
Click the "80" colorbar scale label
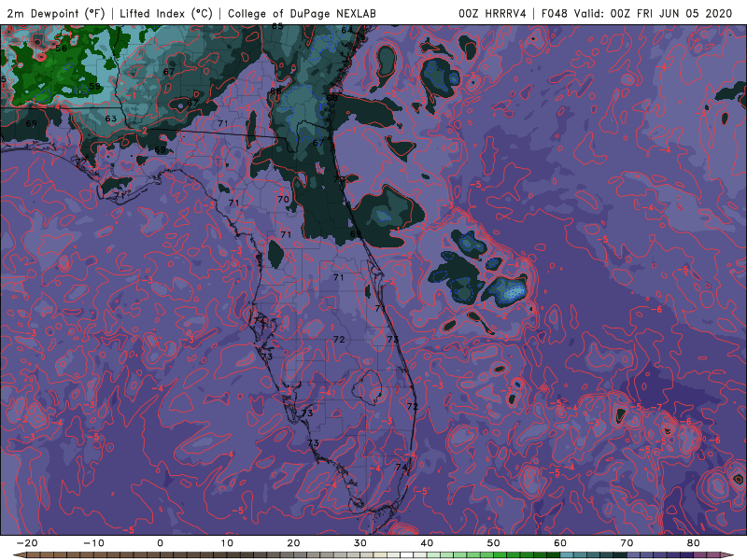[x=694, y=543]
